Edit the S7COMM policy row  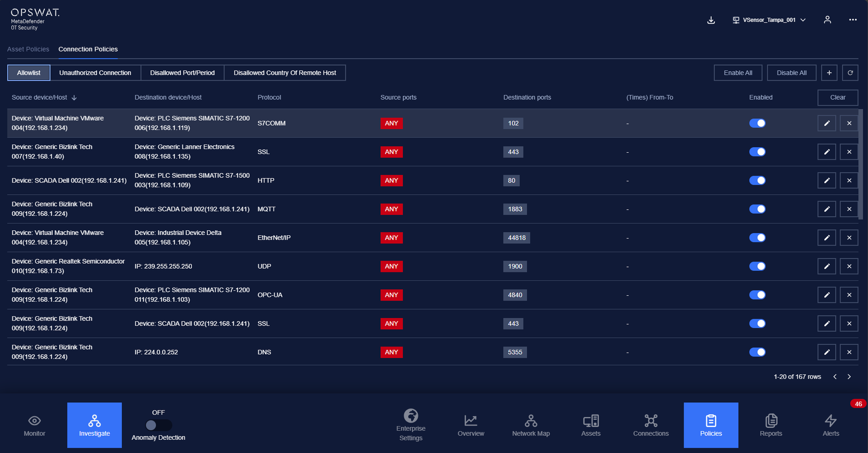827,123
